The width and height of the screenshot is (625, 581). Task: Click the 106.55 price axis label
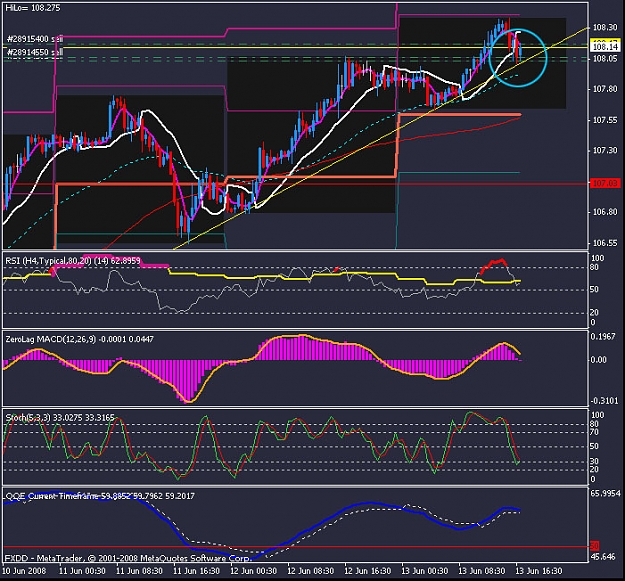[605, 243]
